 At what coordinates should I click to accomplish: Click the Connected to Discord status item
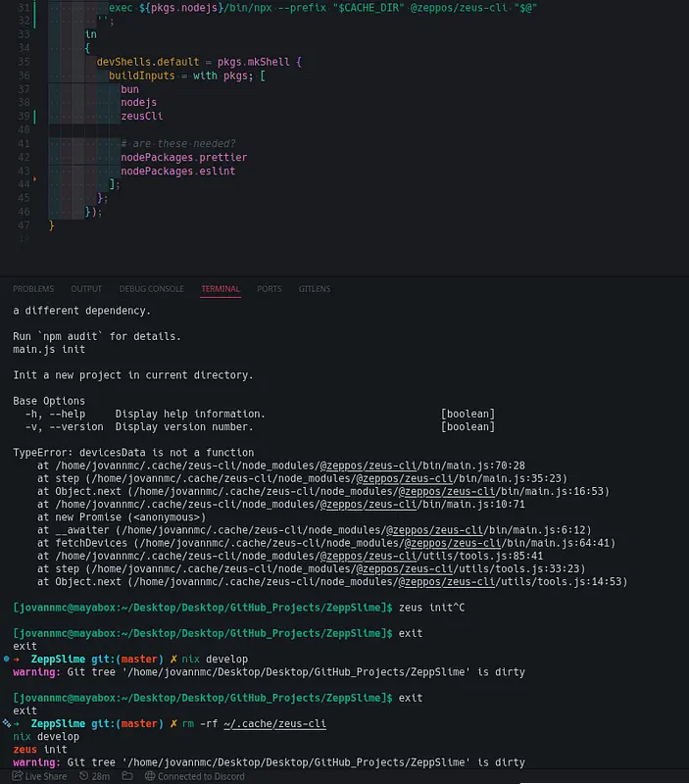[x=194, y=776]
